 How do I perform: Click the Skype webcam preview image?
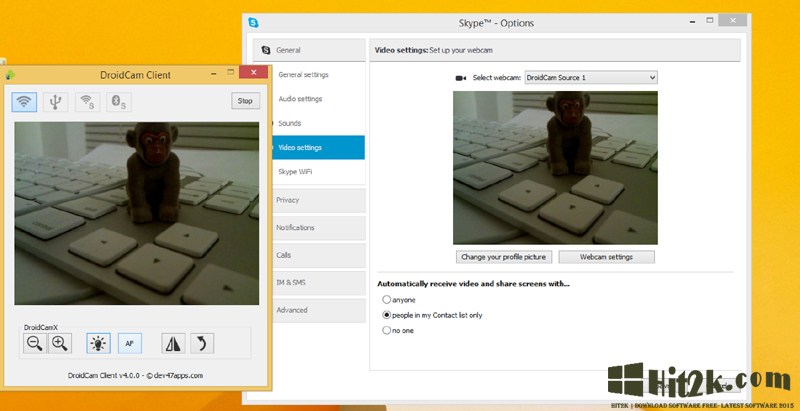tap(555, 168)
